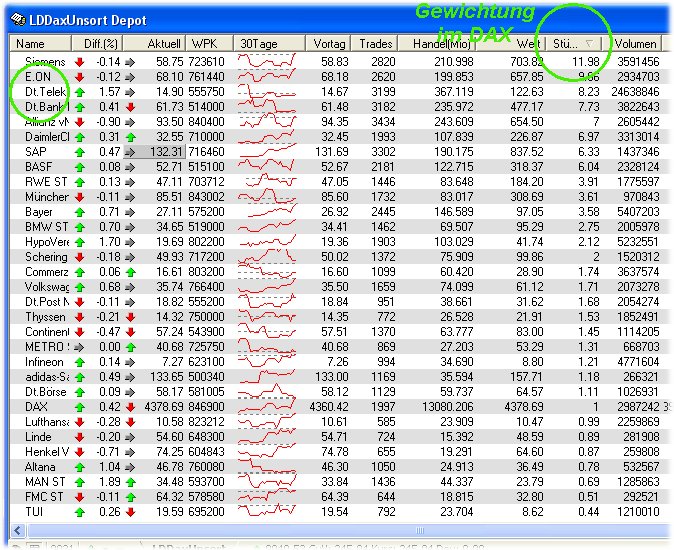674x550 pixels.
Task: Click the red trend arrow in DAX row
Action: coord(131,407)
